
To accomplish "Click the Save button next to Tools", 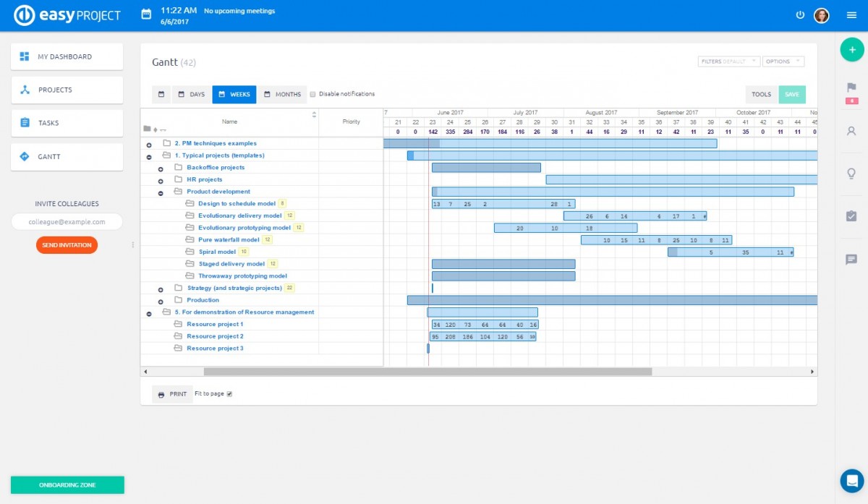I will tap(792, 94).
